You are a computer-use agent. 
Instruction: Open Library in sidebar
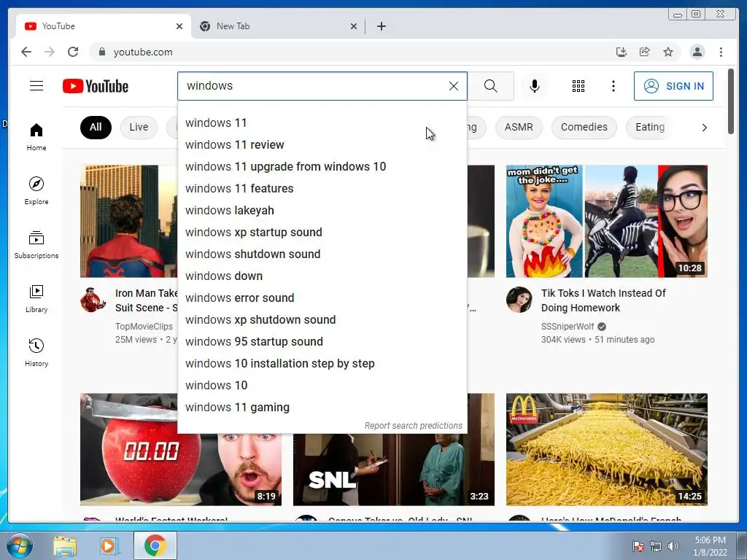(x=36, y=298)
